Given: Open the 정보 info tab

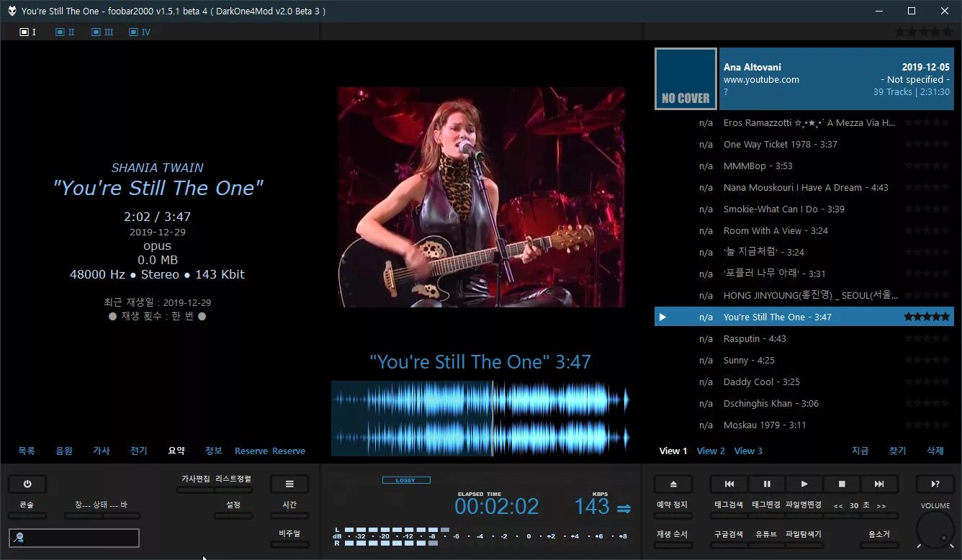Looking at the screenshot, I should (214, 451).
